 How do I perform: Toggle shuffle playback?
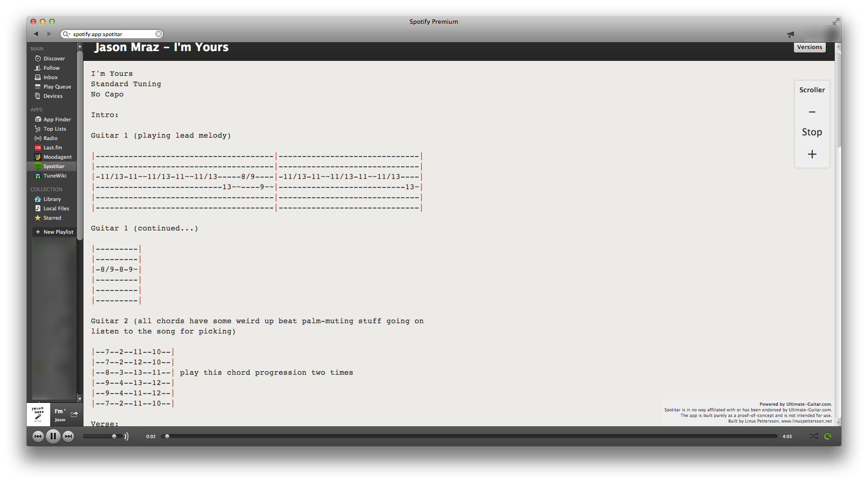[x=814, y=436]
